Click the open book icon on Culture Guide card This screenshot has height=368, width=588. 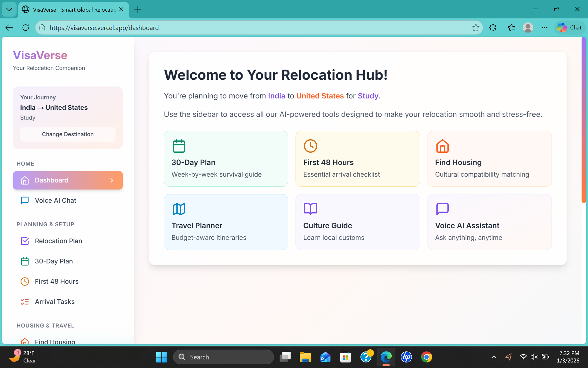(310, 209)
